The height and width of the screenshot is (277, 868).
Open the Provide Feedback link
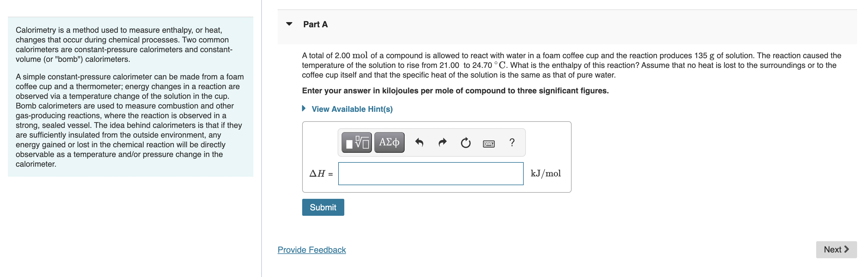click(x=311, y=250)
